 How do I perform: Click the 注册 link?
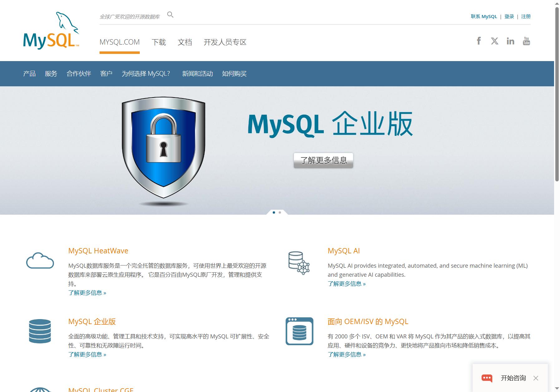coord(526,17)
